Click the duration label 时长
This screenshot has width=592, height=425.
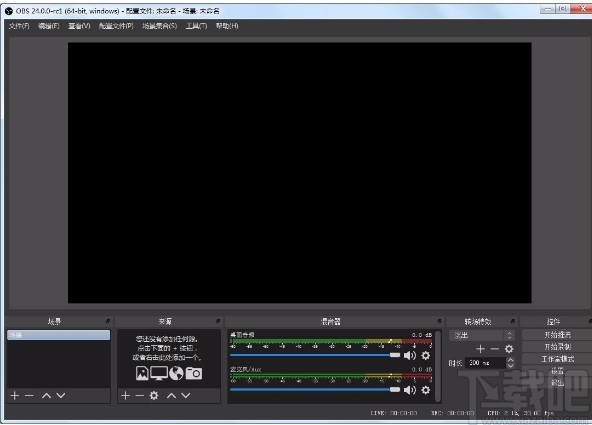tap(455, 363)
